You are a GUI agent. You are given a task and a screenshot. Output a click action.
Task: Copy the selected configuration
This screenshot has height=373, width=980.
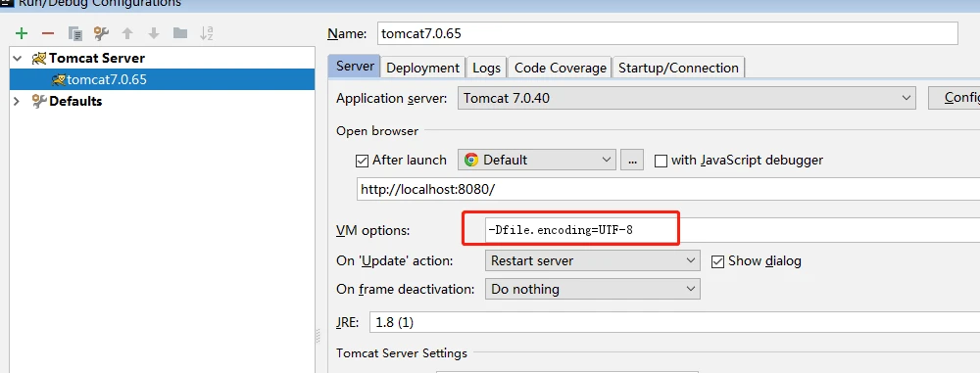point(75,33)
